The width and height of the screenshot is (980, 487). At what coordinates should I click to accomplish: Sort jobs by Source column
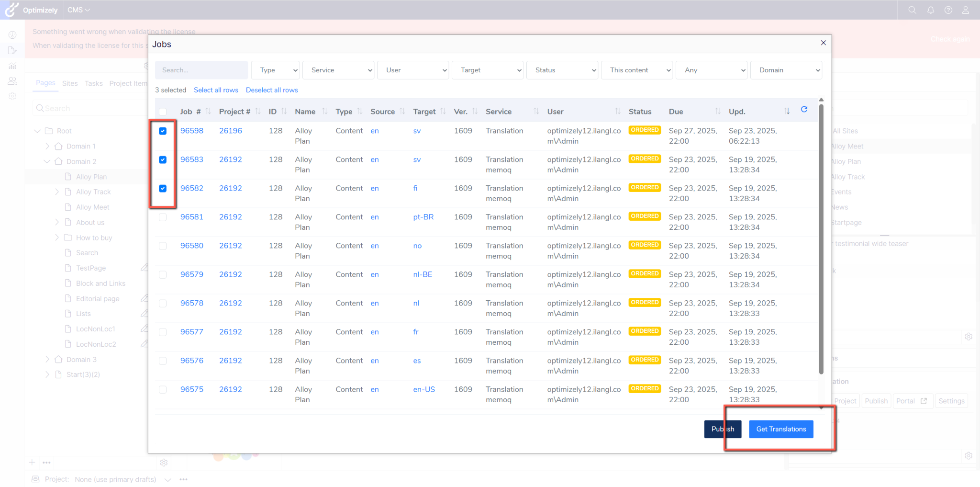pos(402,112)
